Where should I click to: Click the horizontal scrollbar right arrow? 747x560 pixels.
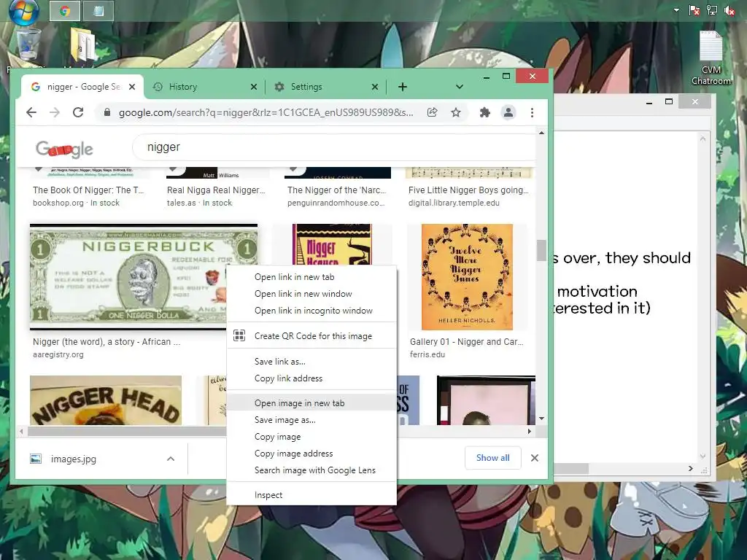(529, 432)
